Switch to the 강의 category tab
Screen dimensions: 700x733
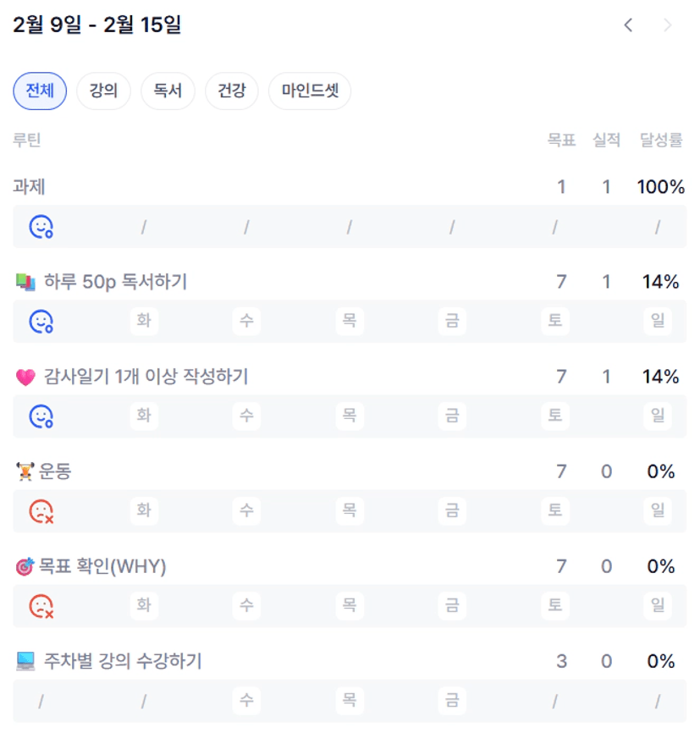(103, 91)
